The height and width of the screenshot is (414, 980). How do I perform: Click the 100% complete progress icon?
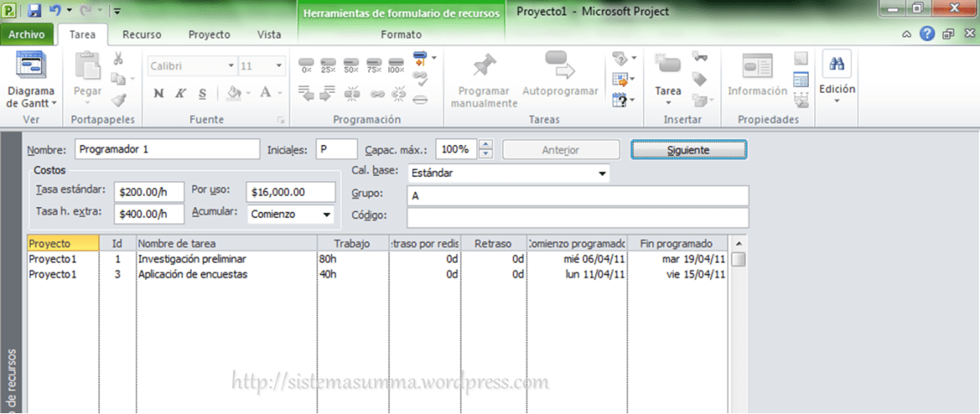[x=395, y=65]
